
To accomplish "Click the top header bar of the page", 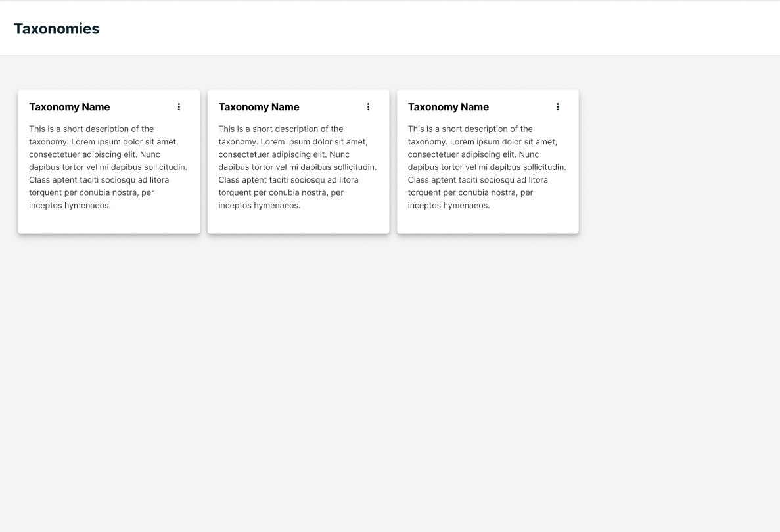I will (390, 28).
